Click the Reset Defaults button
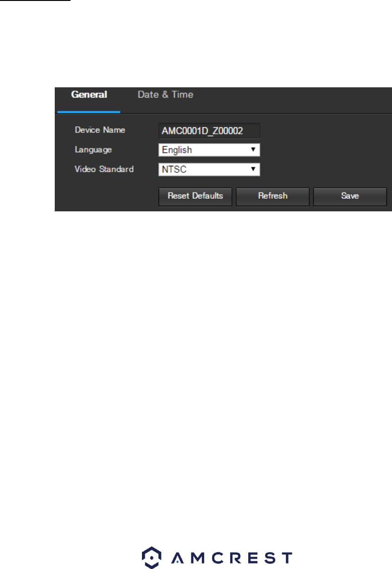The image size is (392, 569). click(x=196, y=196)
